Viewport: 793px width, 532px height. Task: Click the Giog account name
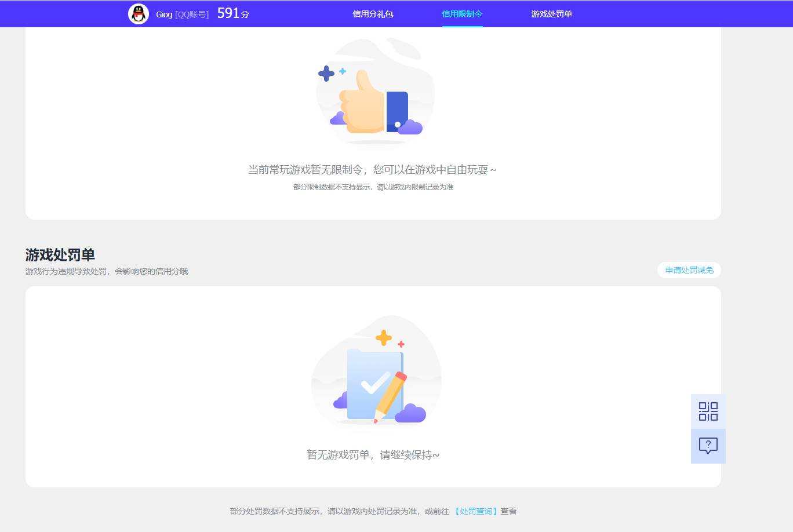(164, 14)
